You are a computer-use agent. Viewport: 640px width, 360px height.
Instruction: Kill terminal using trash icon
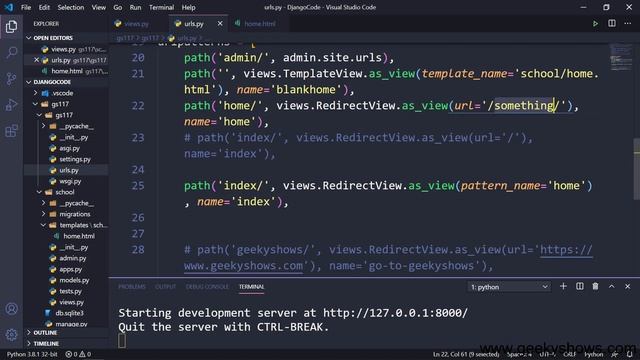click(x=596, y=287)
